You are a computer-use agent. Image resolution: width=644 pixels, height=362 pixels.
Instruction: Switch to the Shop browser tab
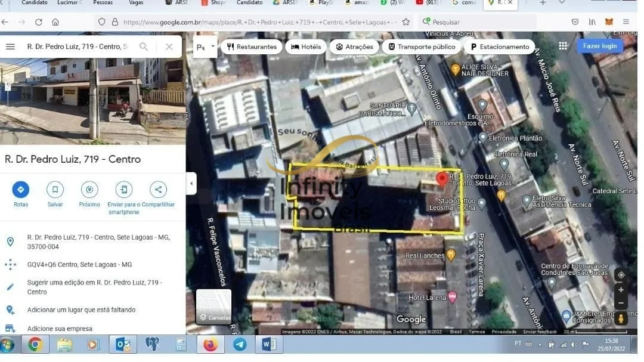(x=213, y=3)
